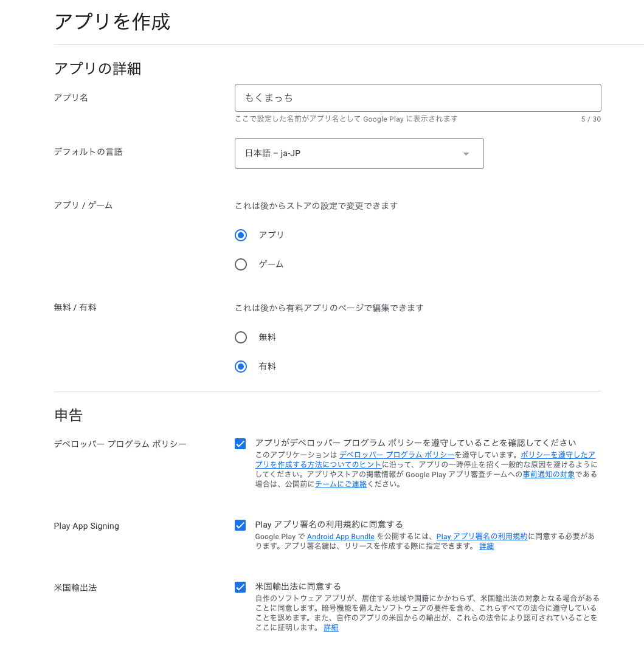Choose the 有料 radio option
The image size is (644, 665).
[x=241, y=367]
